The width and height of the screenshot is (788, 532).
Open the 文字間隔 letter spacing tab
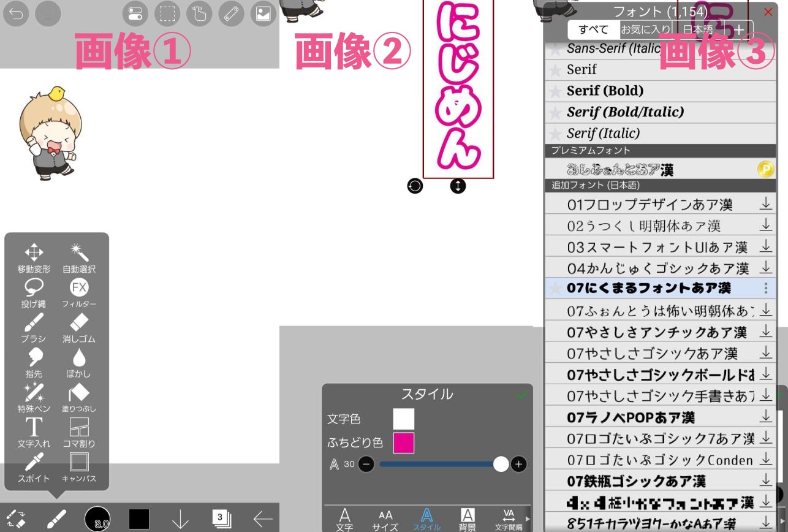(x=509, y=519)
